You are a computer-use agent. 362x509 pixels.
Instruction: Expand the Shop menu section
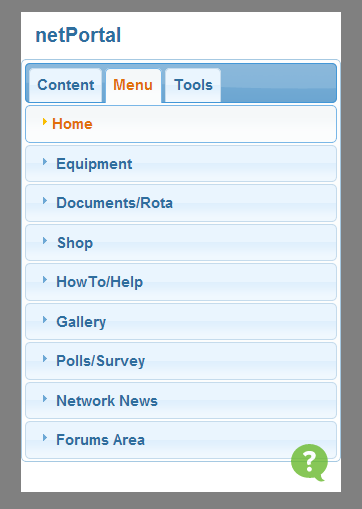tap(181, 242)
